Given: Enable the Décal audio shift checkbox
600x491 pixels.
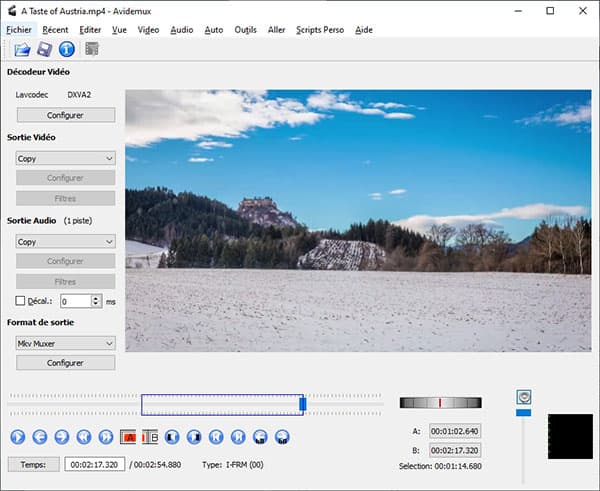Looking at the screenshot, I should tap(21, 300).
